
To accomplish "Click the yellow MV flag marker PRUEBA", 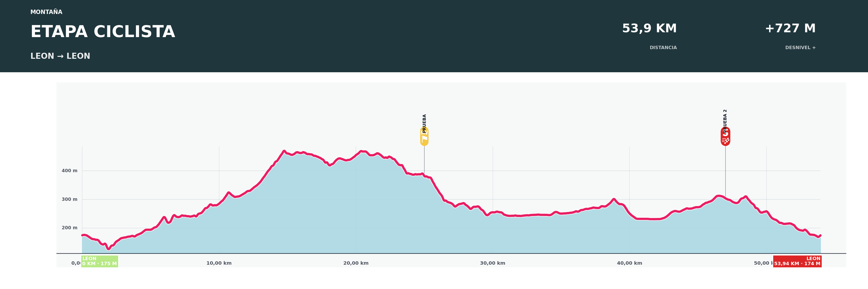I will click(x=424, y=137).
